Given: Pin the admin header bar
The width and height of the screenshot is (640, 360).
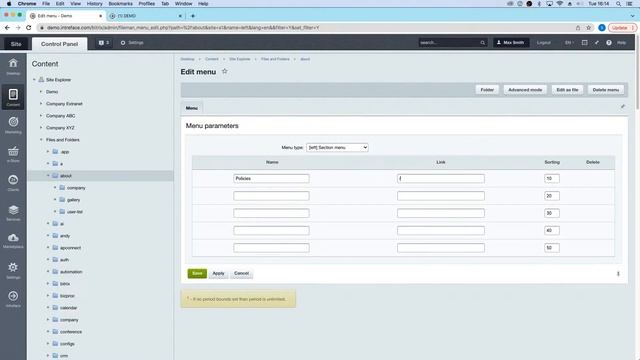Looking at the screenshot, I should (597, 42).
